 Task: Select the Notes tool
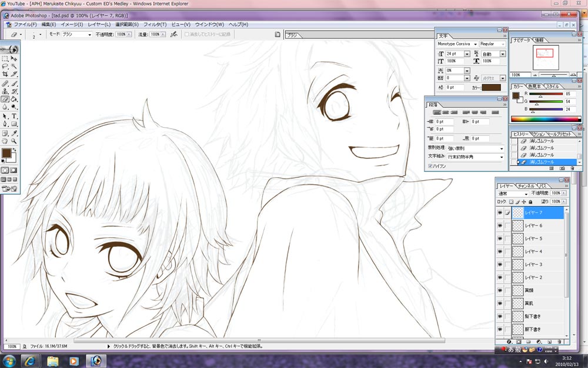coord(5,133)
